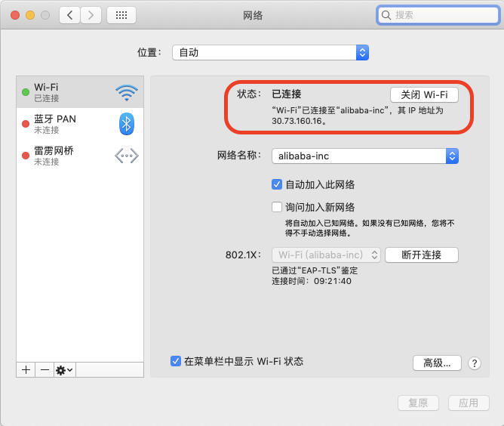Click the 状态: label

[x=249, y=94]
